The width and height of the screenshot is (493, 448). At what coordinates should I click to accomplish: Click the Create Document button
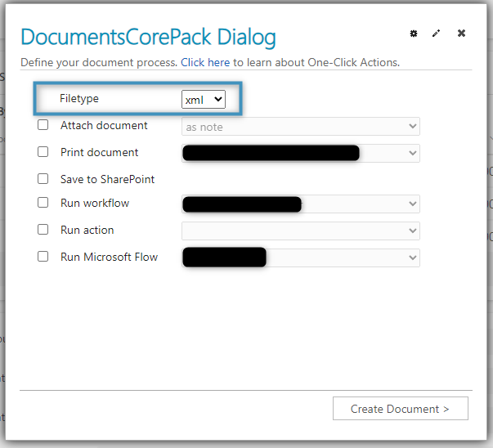[401, 409]
